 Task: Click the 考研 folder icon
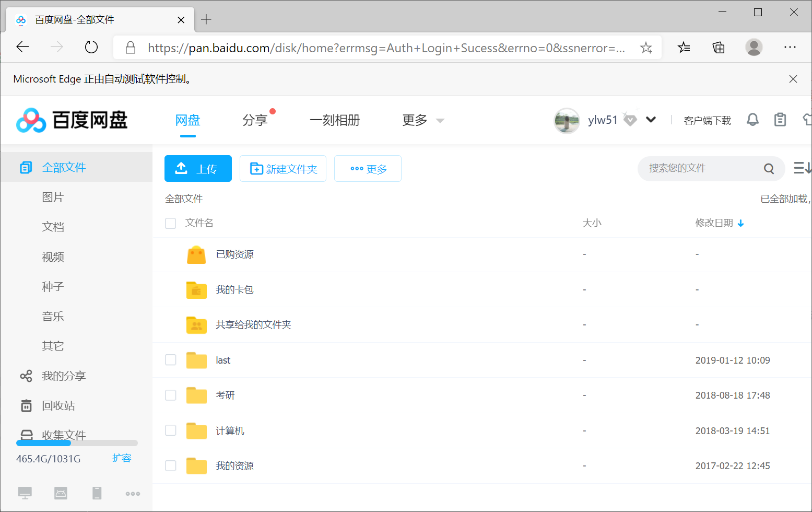pos(196,395)
